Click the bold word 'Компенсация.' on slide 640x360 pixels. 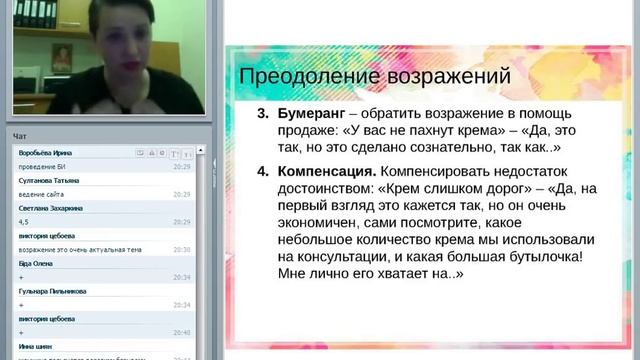[327, 171]
